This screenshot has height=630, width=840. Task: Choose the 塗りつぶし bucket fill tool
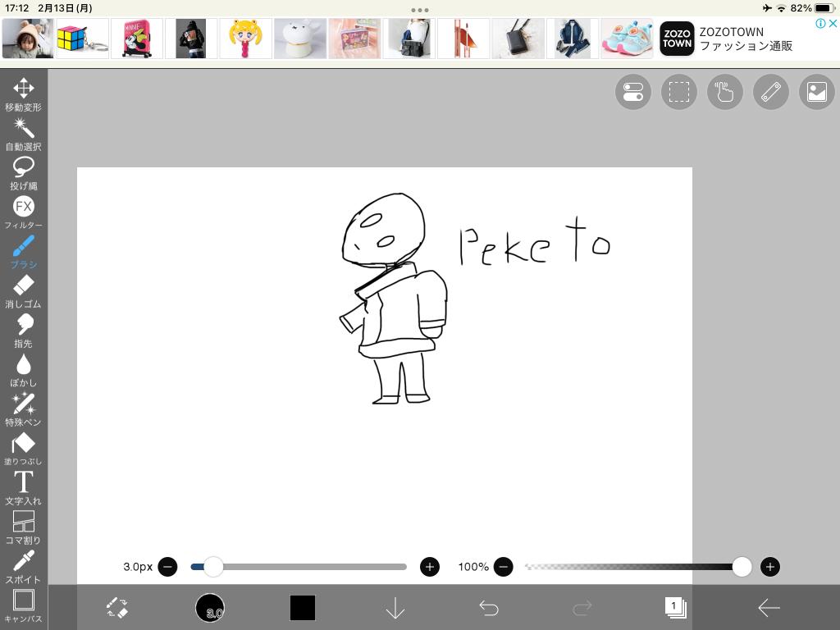pos(23,448)
